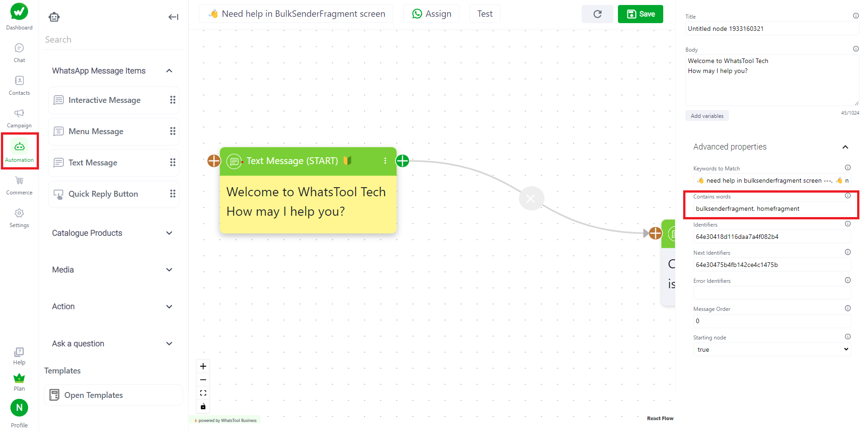The image size is (868, 431).
Task: Click the Test button
Action: click(485, 14)
